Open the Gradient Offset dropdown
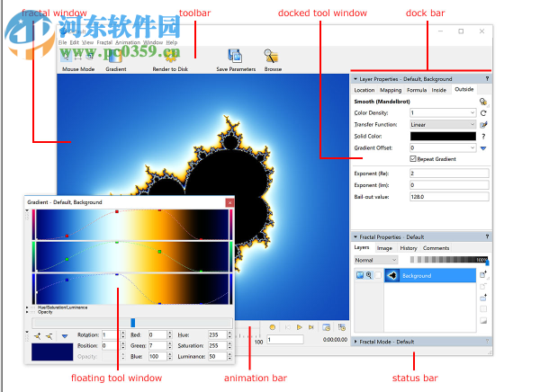Screen dimensions: 540x392 (x=472, y=148)
